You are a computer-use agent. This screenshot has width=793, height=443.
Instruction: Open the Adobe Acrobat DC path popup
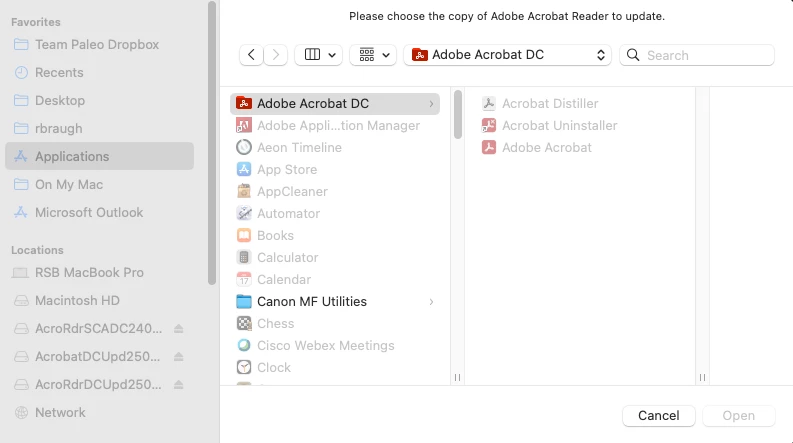(507, 55)
